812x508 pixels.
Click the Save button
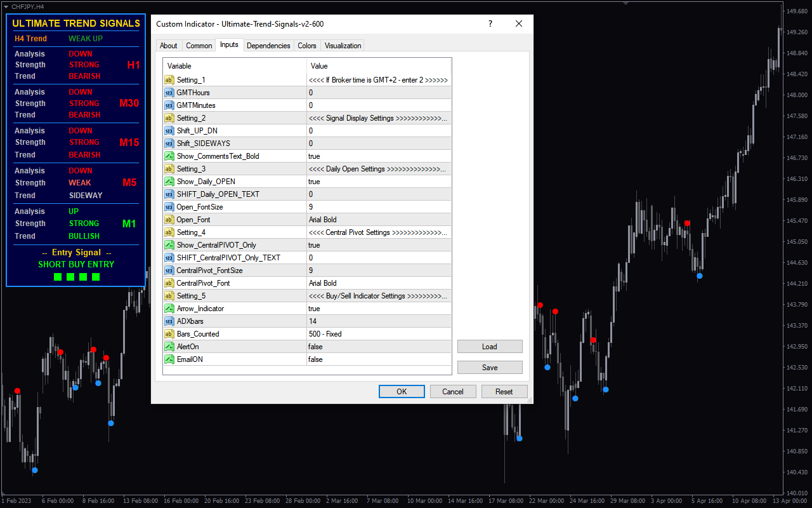pyautogui.click(x=490, y=368)
